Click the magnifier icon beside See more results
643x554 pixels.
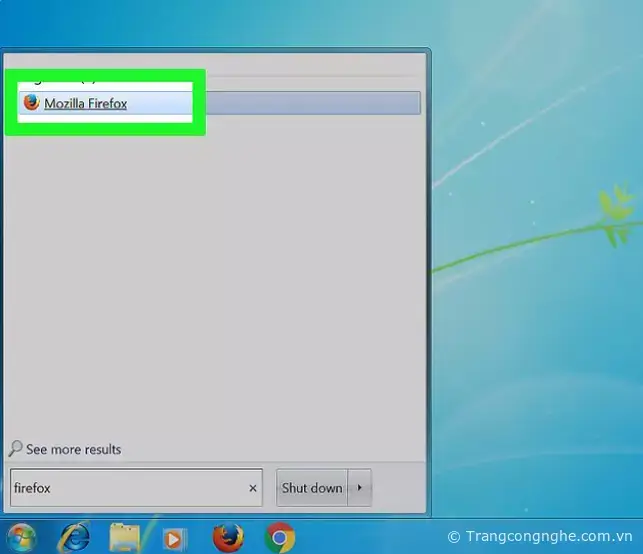(x=15, y=449)
